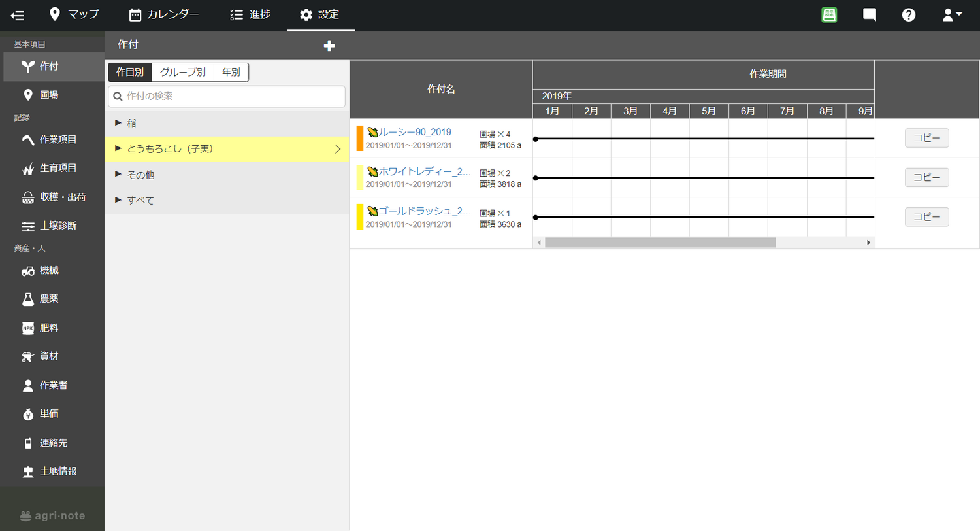Click the 作付名 column header
980x531 pixels.
[441, 89]
